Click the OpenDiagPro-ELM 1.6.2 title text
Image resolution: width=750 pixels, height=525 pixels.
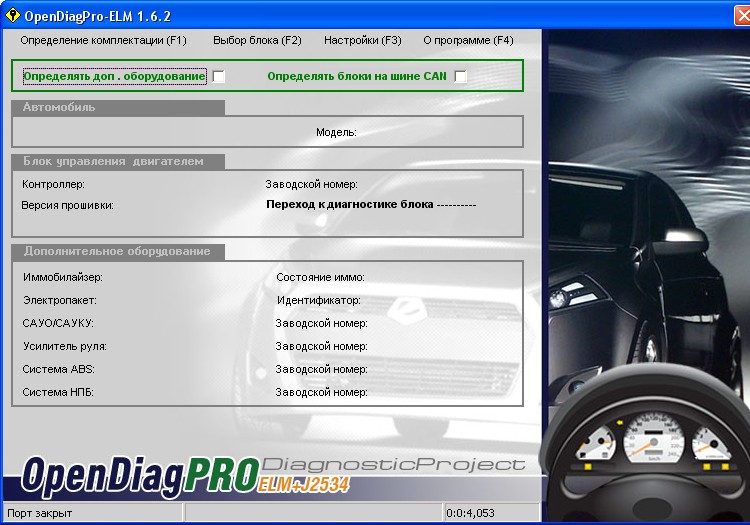pyautogui.click(x=98, y=16)
